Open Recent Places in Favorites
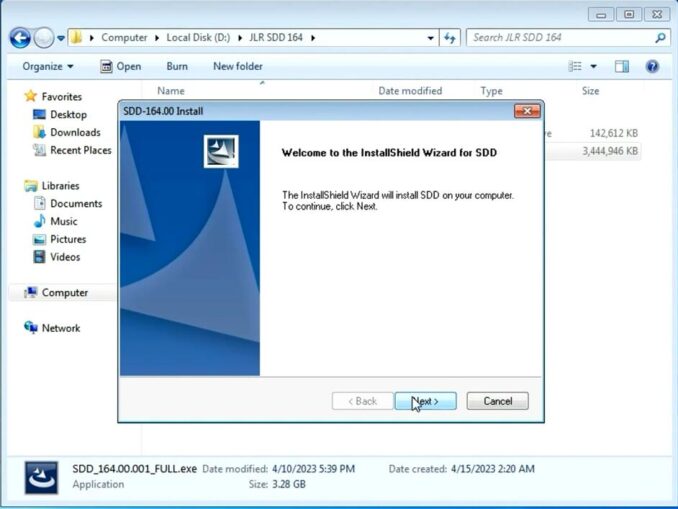 [x=81, y=150]
